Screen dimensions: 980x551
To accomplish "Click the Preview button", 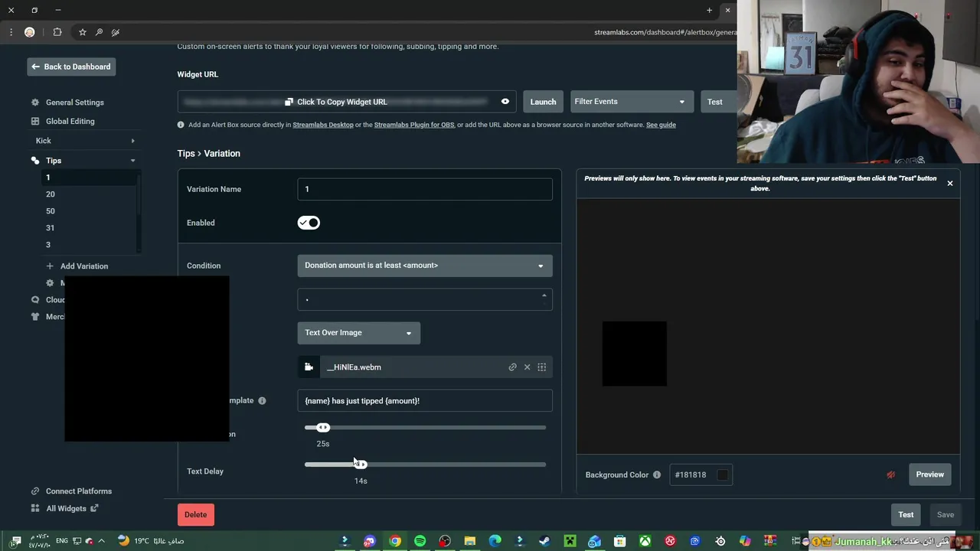I will pyautogui.click(x=930, y=474).
